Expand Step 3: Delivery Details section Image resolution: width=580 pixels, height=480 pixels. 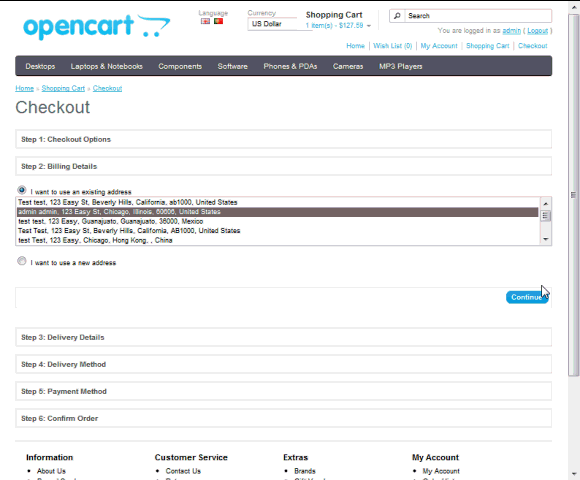click(x=283, y=337)
